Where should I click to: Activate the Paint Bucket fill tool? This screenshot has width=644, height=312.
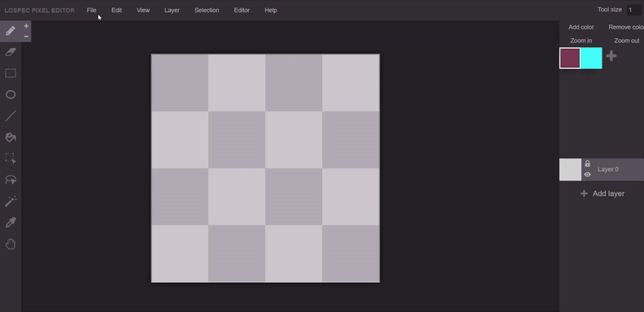coord(11,137)
